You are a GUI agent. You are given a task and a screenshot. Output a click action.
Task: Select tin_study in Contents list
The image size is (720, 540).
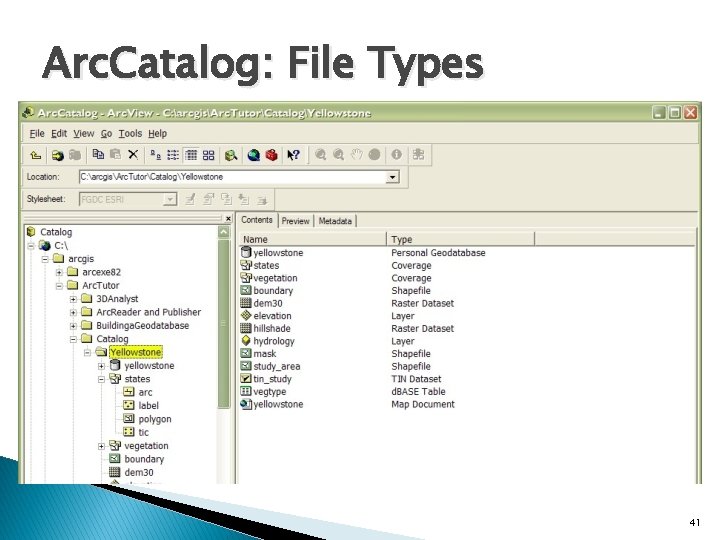[272, 379]
